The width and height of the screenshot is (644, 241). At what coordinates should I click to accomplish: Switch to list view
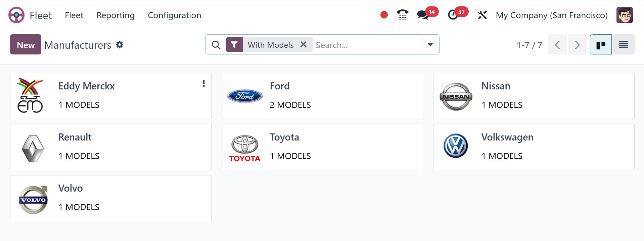pos(623,45)
